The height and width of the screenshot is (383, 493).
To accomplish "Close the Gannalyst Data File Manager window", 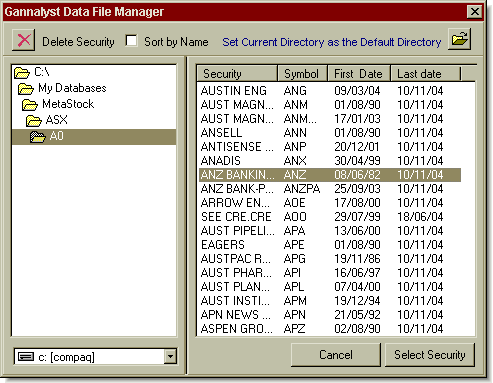I will pos(475,12).
